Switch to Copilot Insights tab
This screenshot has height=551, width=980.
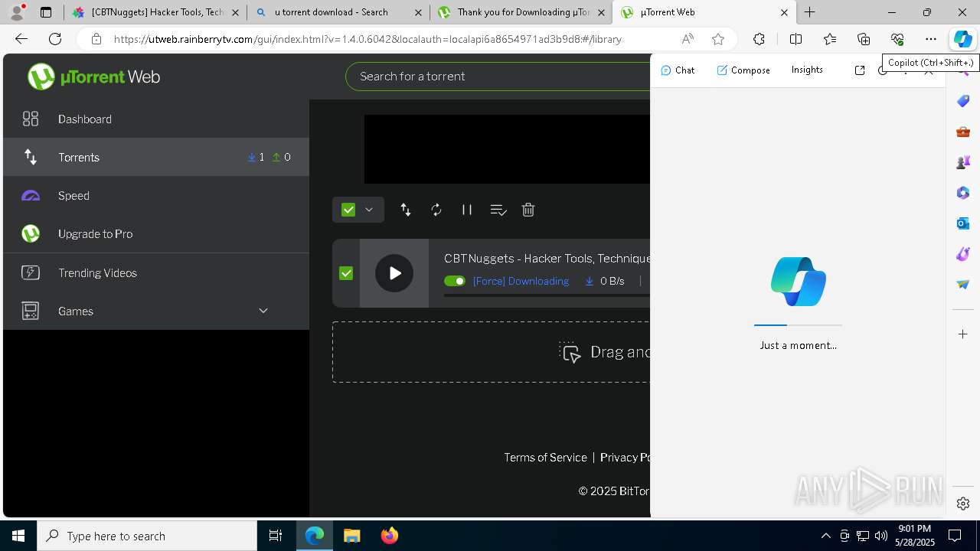point(807,70)
